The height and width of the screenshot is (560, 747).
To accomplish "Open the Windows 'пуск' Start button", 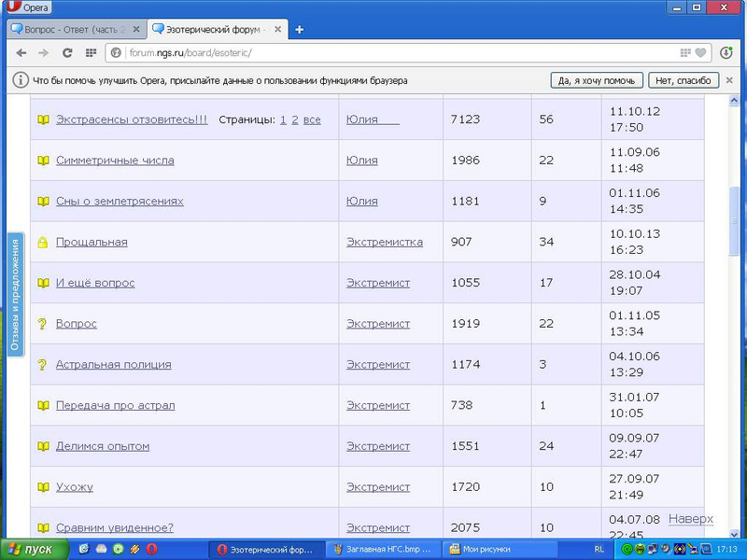I will pos(32,550).
